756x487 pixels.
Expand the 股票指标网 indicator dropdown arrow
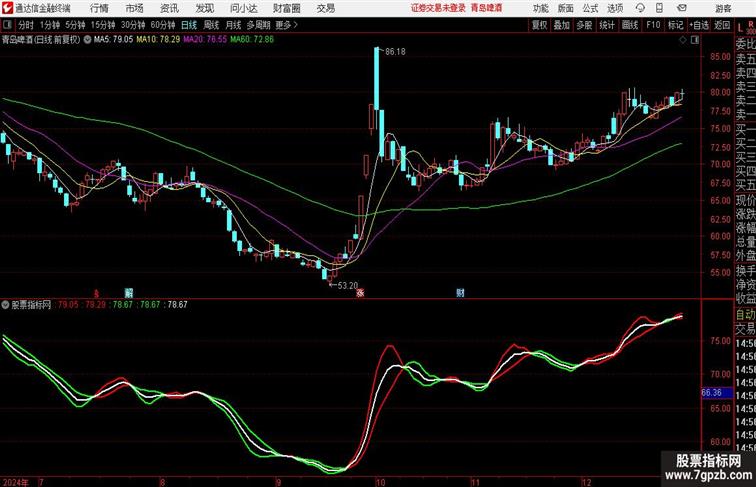[x=5, y=305]
